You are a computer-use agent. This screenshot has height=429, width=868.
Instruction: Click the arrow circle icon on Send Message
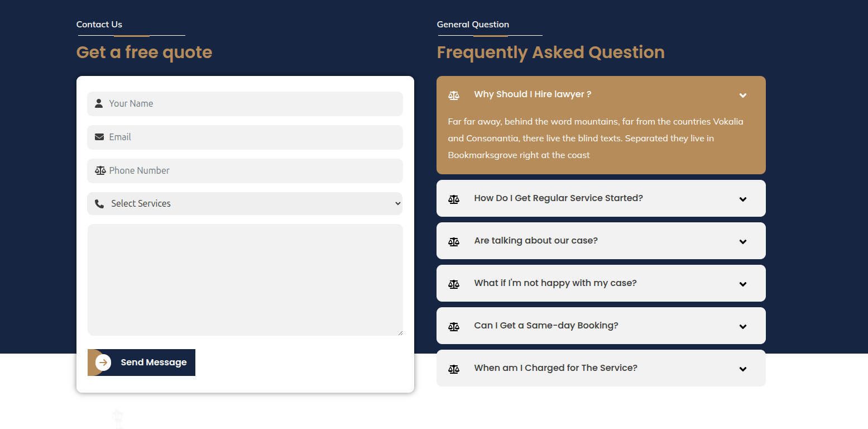103,363
